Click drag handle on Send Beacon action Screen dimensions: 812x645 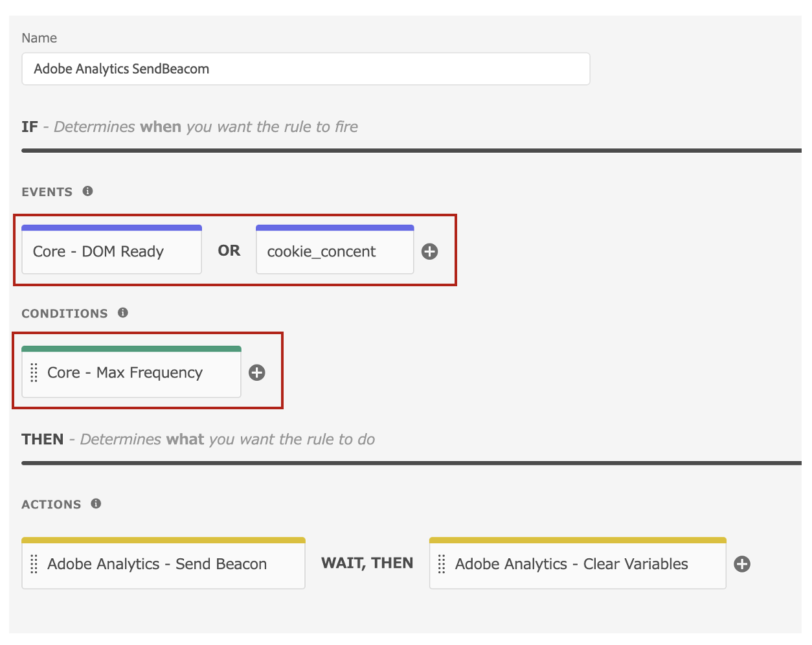(34, 564)
